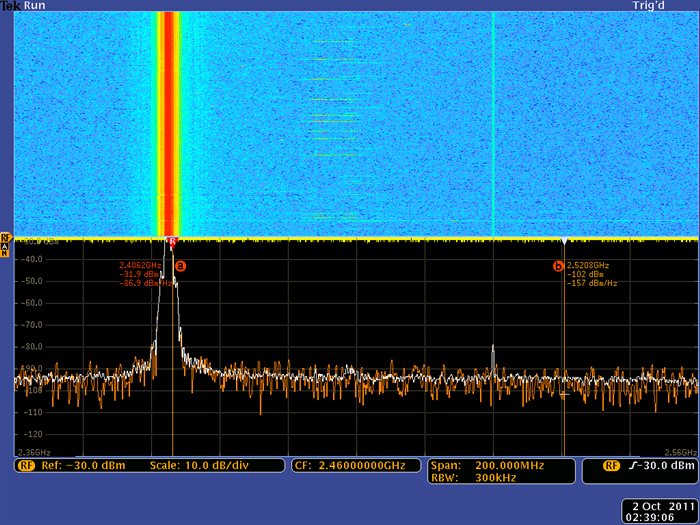700x525 pixels.
Task: Click the Trig'd status indicator
Action: pyautogui.click(x=649, y=5)
